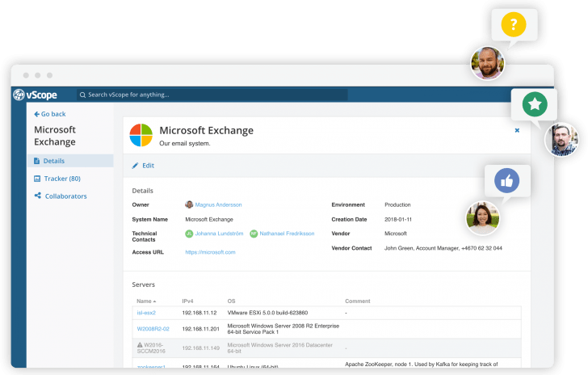Click Magnus Andersson's avatar picture
Screen dimensions: 588x375
coord(189,204)
